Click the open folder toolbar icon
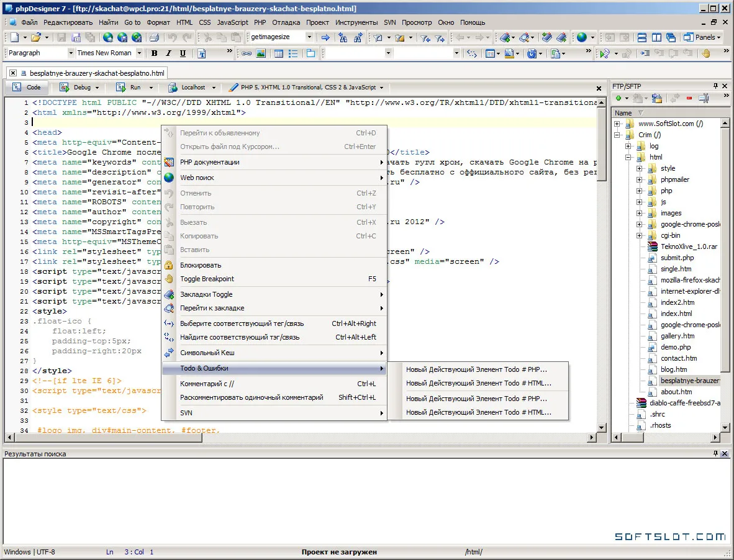The width and height of the screenshot is (734, 560). coord(36,37)
